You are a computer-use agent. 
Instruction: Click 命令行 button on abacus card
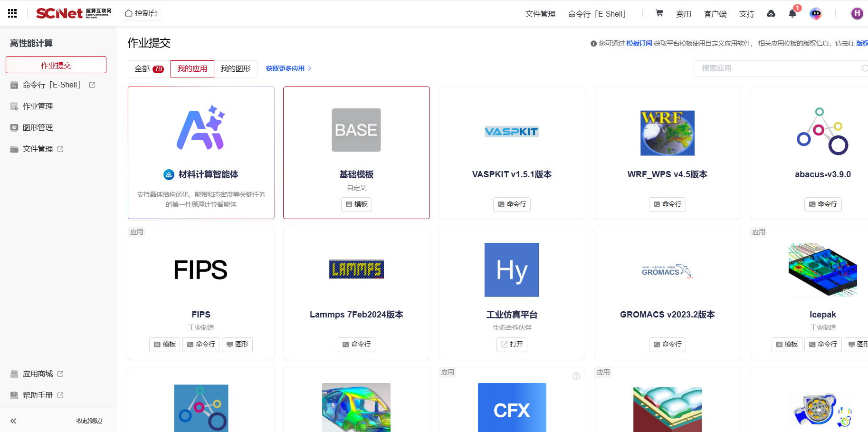coord(823,204)
